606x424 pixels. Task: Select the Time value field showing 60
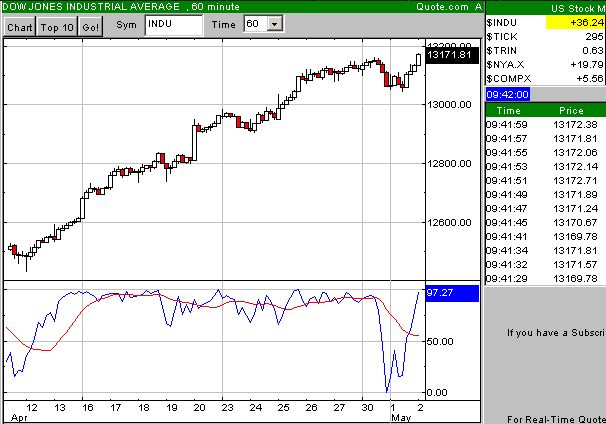coord(256,24)
